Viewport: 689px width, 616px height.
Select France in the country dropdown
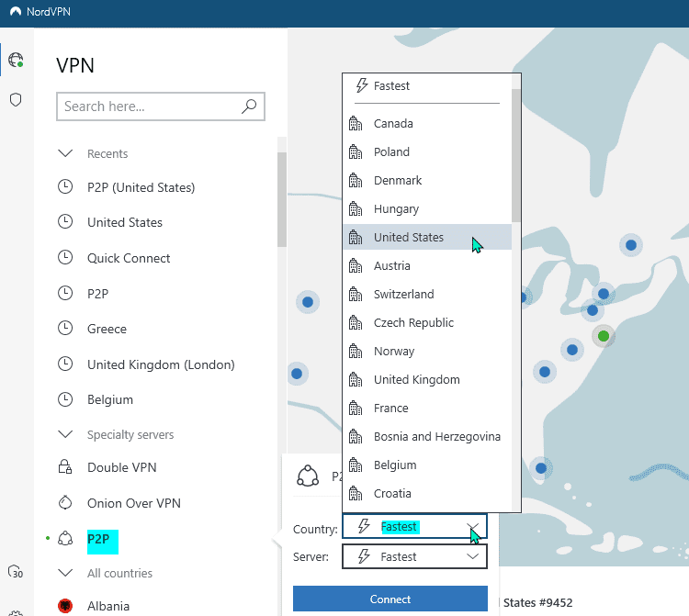427,409
